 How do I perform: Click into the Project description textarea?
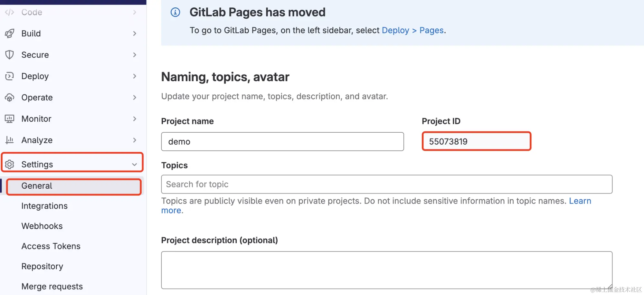386,270
